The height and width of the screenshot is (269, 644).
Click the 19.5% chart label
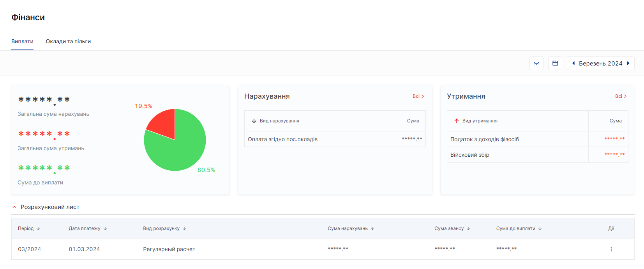pos(143,106)
